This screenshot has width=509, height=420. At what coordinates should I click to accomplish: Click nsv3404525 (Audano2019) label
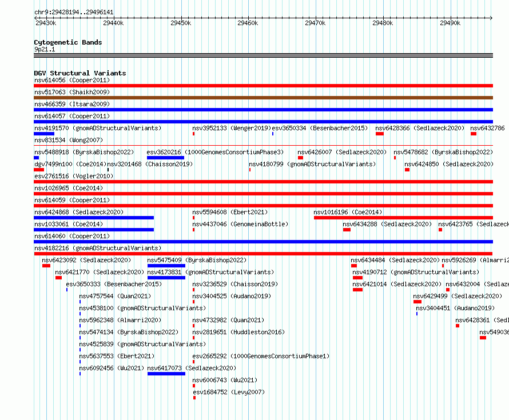tap(232, 296)
